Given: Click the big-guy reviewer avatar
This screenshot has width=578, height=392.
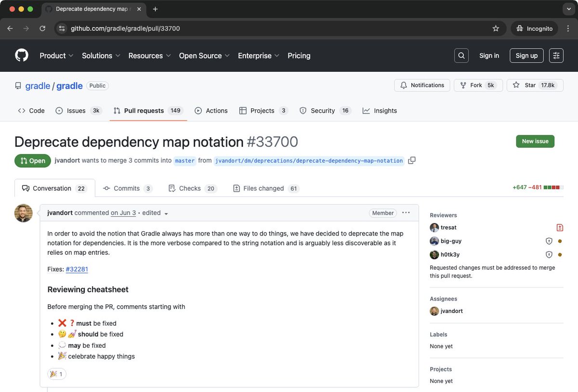Looking at the screenshot, I should pyautogui.click(x=434, y=241).
